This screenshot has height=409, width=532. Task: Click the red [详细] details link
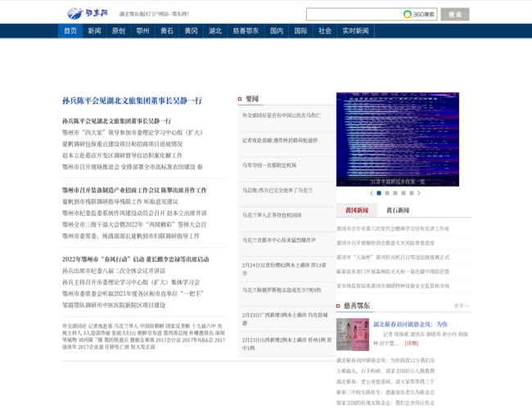pyautogui.click(x=412, y=344)
